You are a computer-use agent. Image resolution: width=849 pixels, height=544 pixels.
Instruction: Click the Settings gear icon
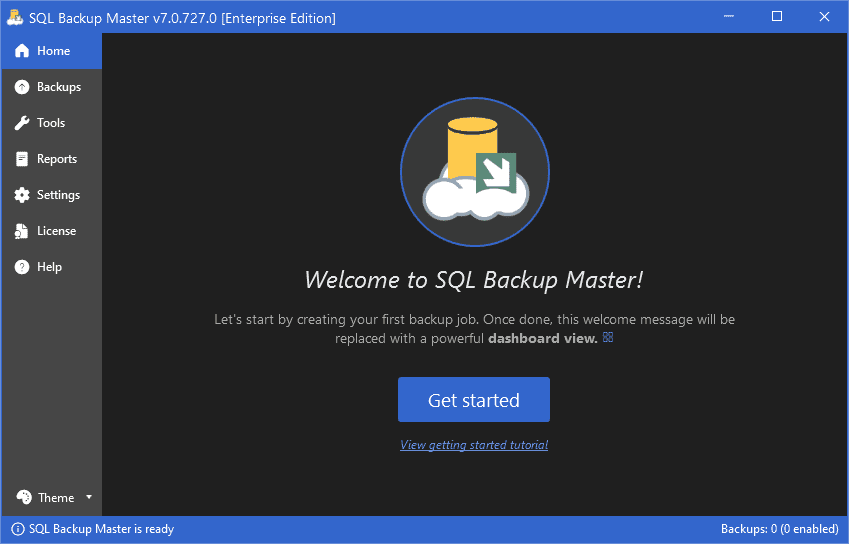coord(22,195)
